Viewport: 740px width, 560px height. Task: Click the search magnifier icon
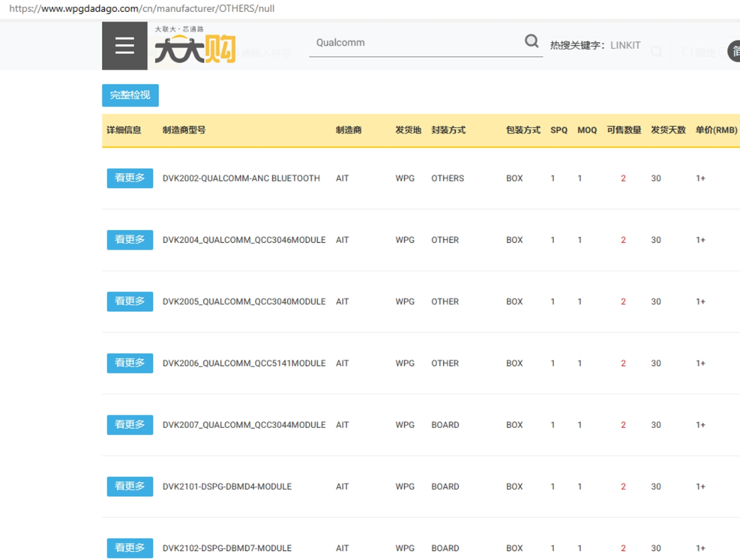pyautogui.click(x=531, y=41)
